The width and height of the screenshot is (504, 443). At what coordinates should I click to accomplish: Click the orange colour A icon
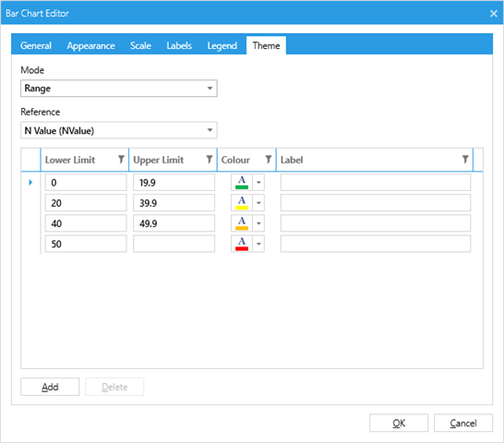(x=242, y=223)
